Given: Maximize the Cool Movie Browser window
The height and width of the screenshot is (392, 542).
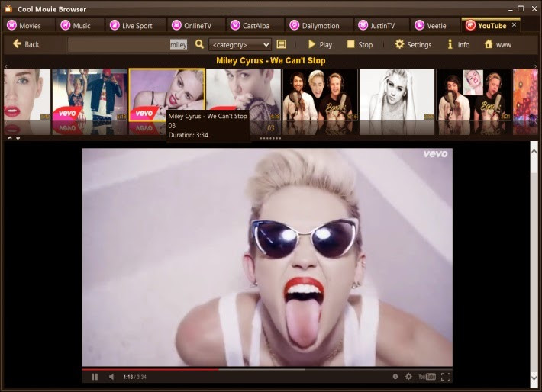Looking at the screenshot, I should 521,8.
